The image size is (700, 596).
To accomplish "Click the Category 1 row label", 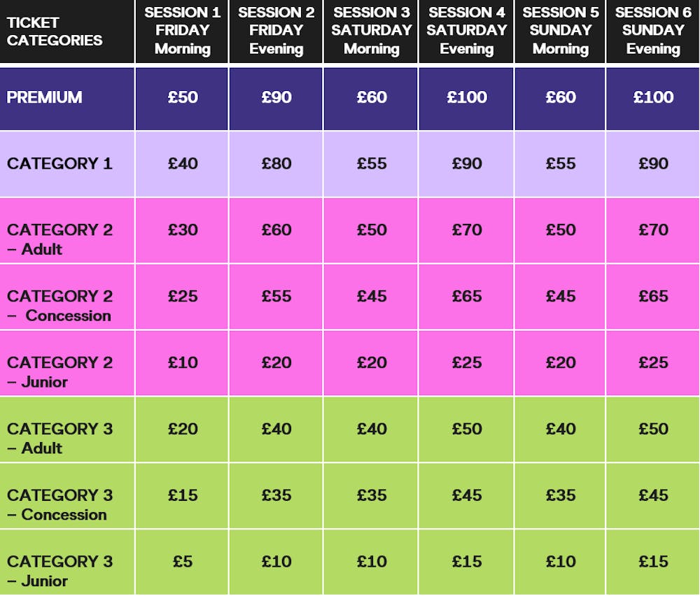I will point(59,164).
